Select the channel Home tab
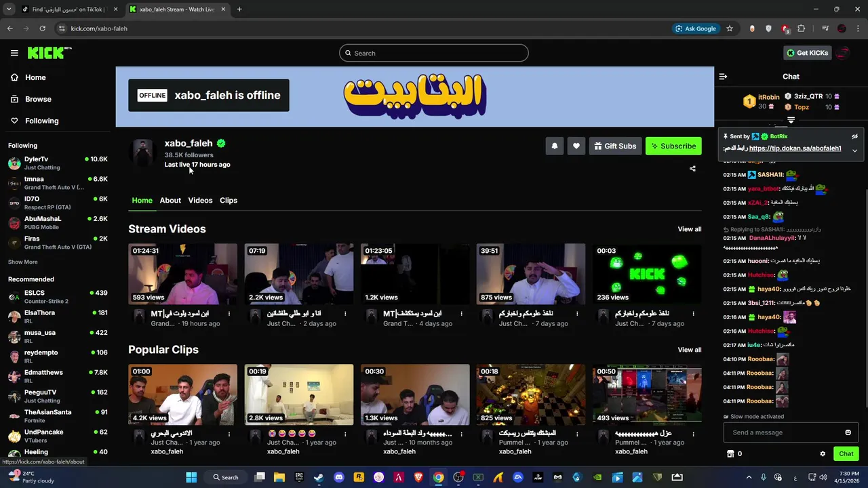 coord(142,200)
